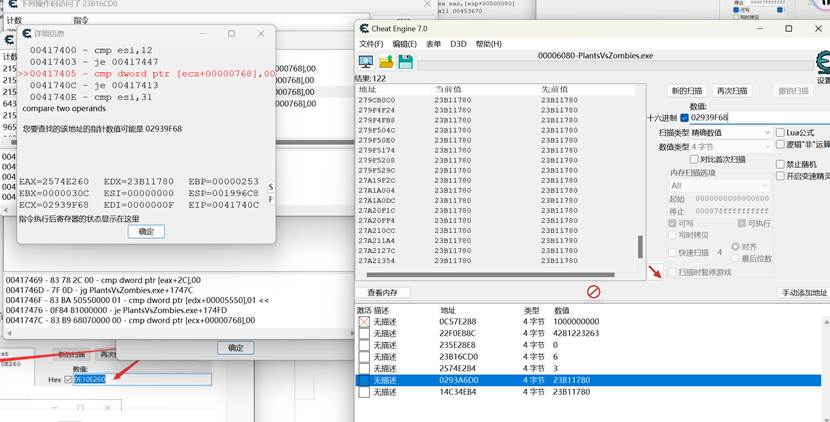Click the 新的扫描 button

point(687,91)
